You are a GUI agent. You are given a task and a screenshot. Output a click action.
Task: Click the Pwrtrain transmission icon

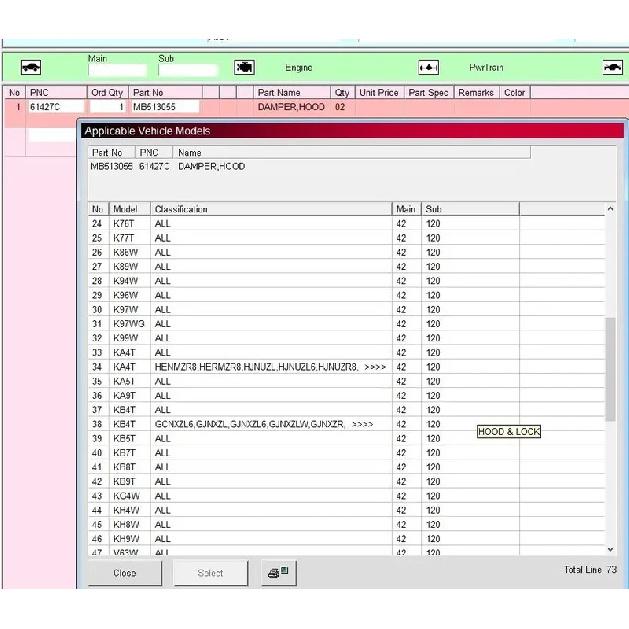tap(428, 67)
